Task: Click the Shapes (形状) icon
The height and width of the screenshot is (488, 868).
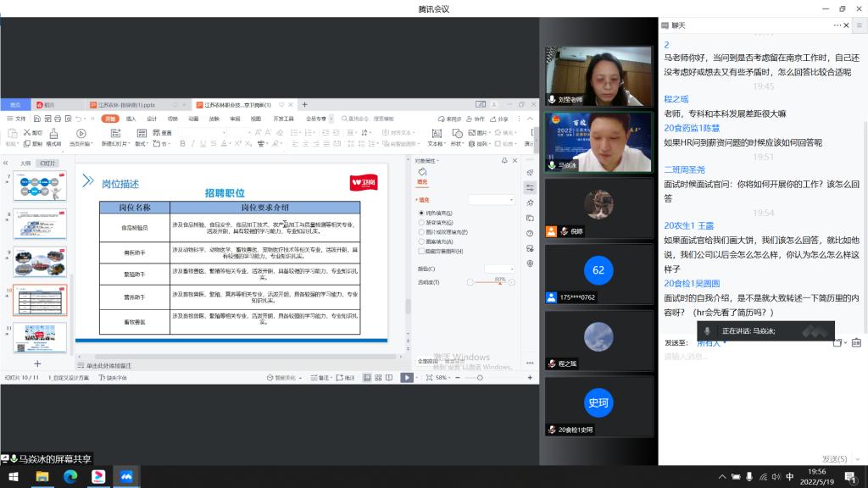Action: tap(457, 138)
